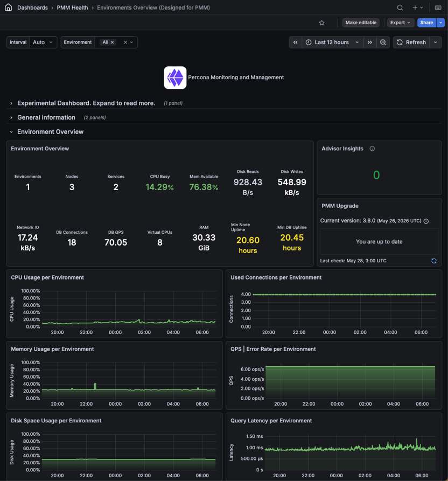Viewport: 448px width, 481px height.
Task: Click QPS Error Rate per Environment title
Action: [x=273, y=349]
